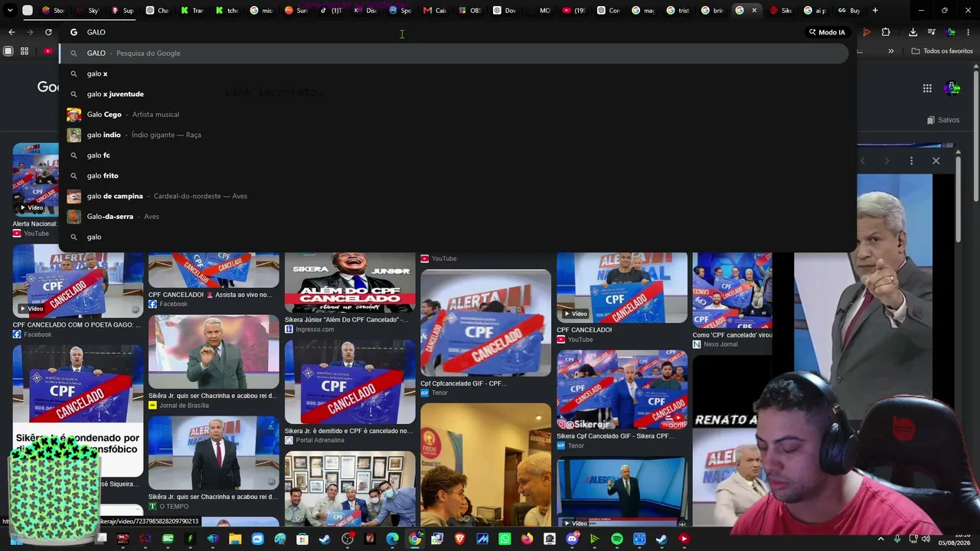980x551 pixels.
Task: Select the 'GALO - Pesquisa do Google' suggestion
Action: pos(455,53)
